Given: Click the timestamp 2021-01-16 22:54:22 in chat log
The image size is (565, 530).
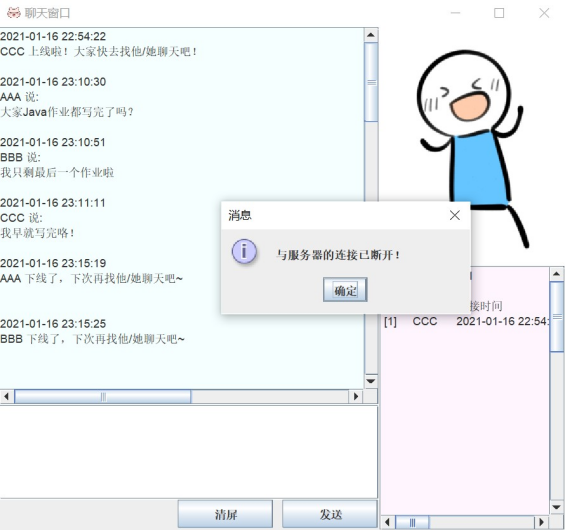Looking at the screenshot, I should [53, 36].
